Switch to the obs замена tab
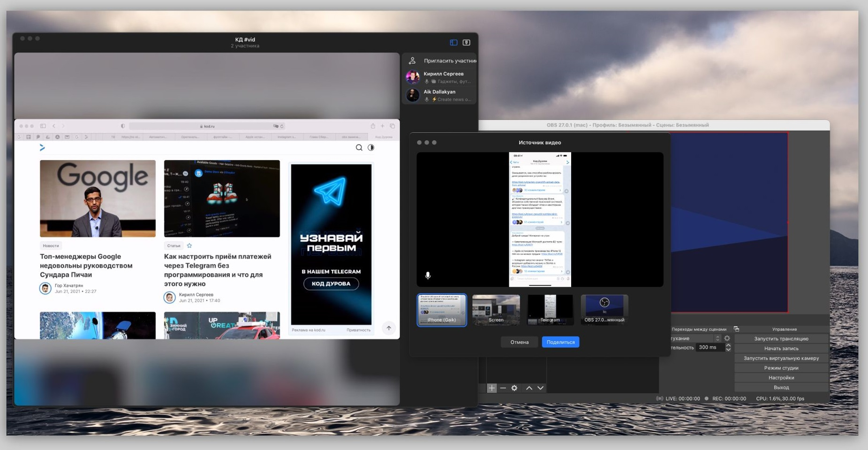 [x=351, y=137]
